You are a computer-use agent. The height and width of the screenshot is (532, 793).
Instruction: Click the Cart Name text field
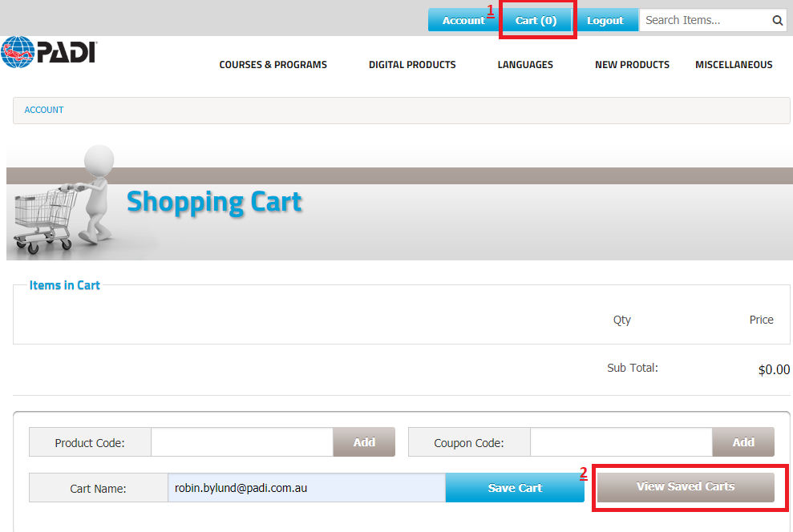[305, 487]
